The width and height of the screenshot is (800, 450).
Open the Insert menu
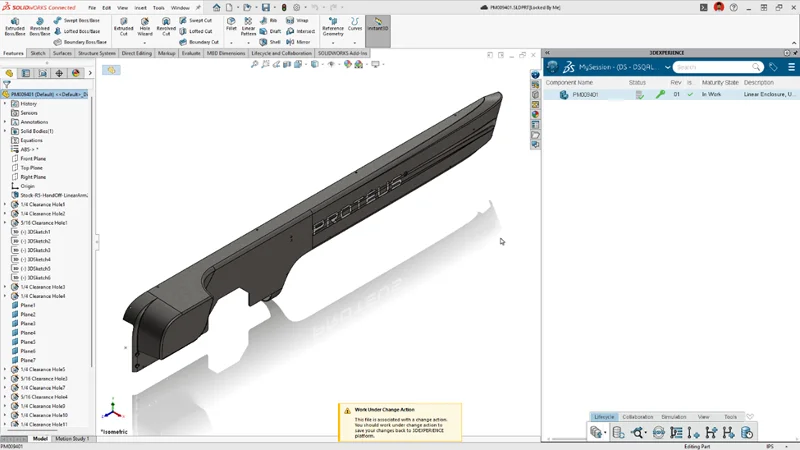(139, 8)
